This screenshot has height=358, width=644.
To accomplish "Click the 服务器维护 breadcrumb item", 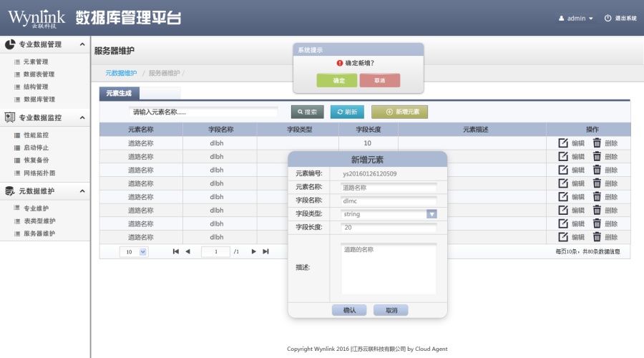I will pos(165,73).
